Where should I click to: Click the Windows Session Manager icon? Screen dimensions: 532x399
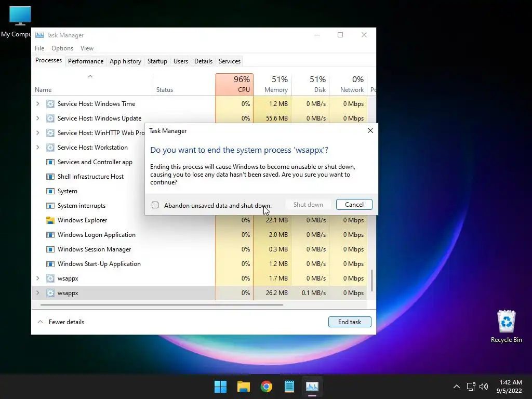(50, 249)
